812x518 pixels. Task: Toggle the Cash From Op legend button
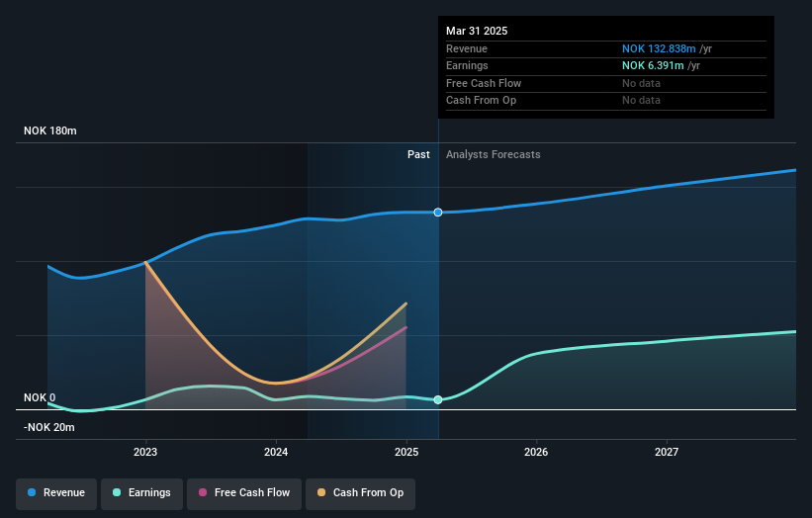pos(360,493)
